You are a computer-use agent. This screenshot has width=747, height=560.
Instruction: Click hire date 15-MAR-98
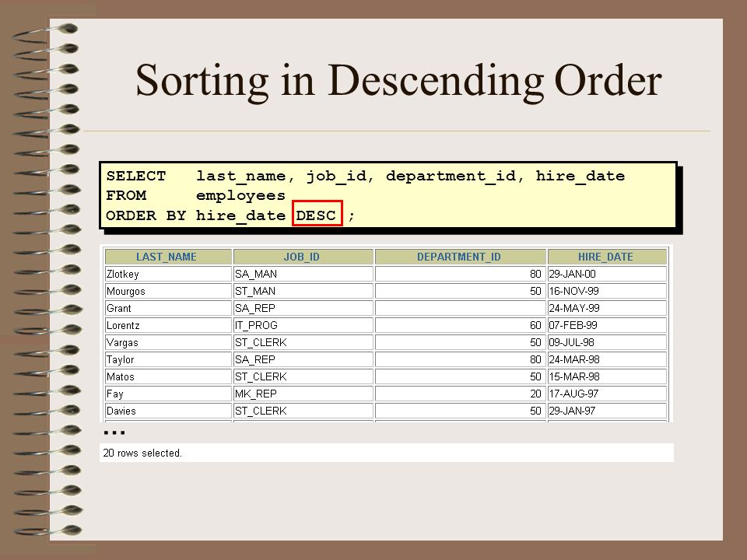607,376
